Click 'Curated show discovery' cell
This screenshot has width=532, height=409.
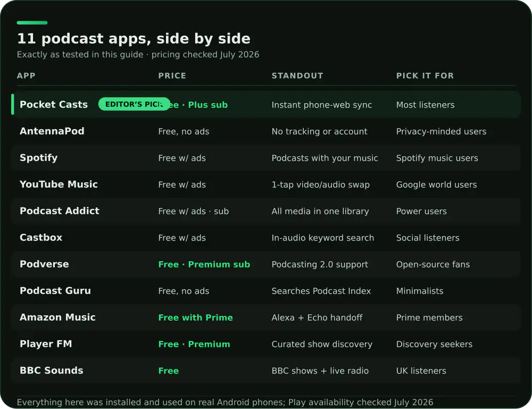point(322,344)
